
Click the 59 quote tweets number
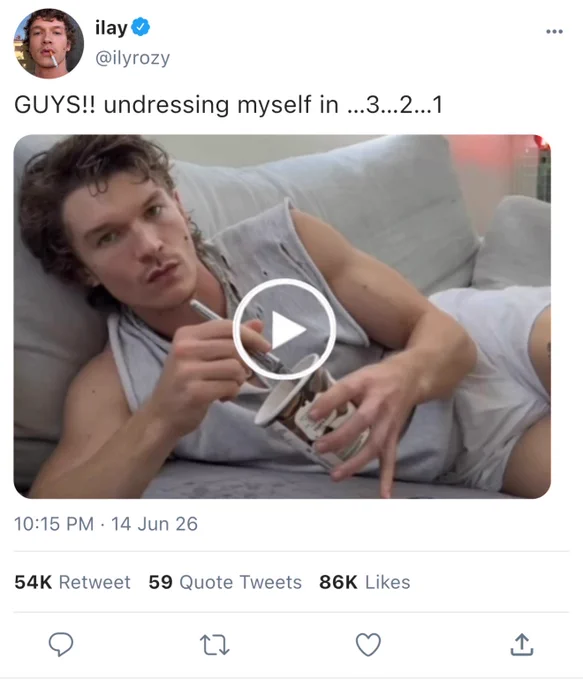160,582
